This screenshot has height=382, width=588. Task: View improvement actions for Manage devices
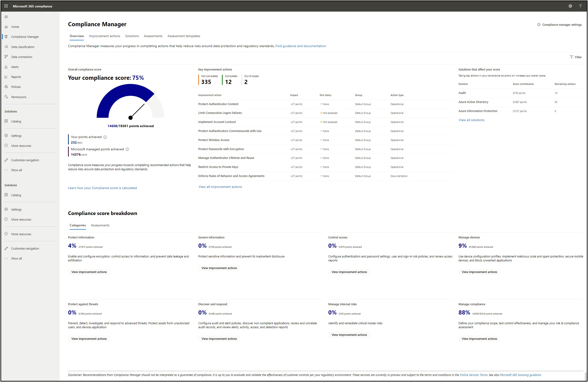click(x=479, y=272)
